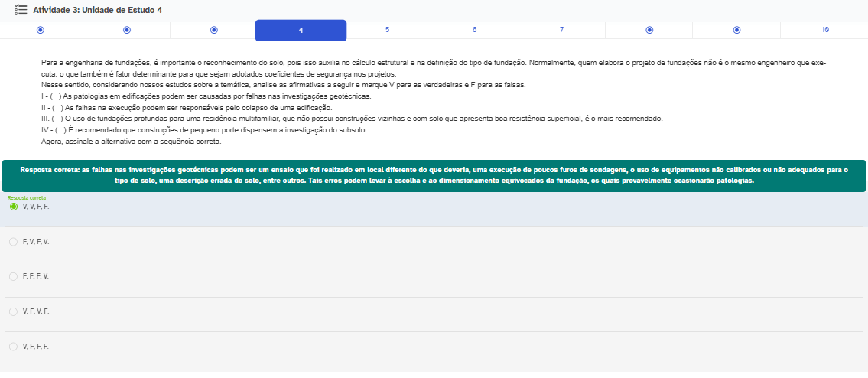Choose the F, V, F, V. radio option

click(13, 242)
